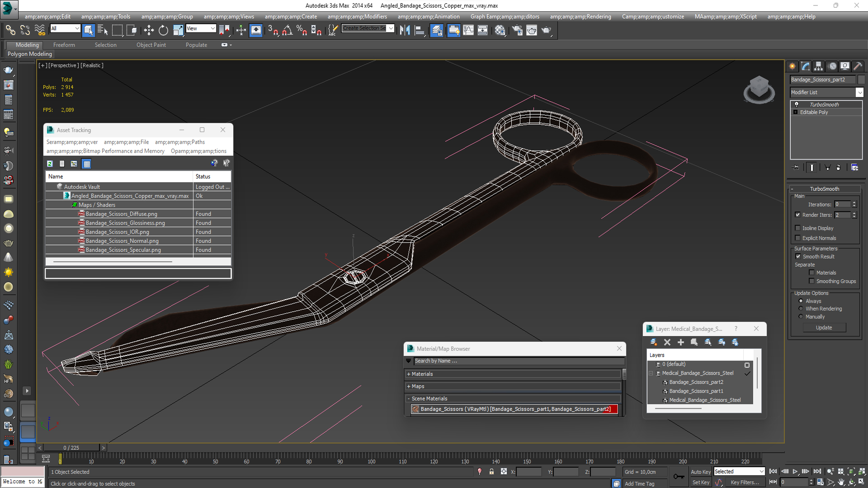Image resolution: width=868 pixels, height=488 pixels.
Task: Select the Manually update option
Action: click(801, 316)
